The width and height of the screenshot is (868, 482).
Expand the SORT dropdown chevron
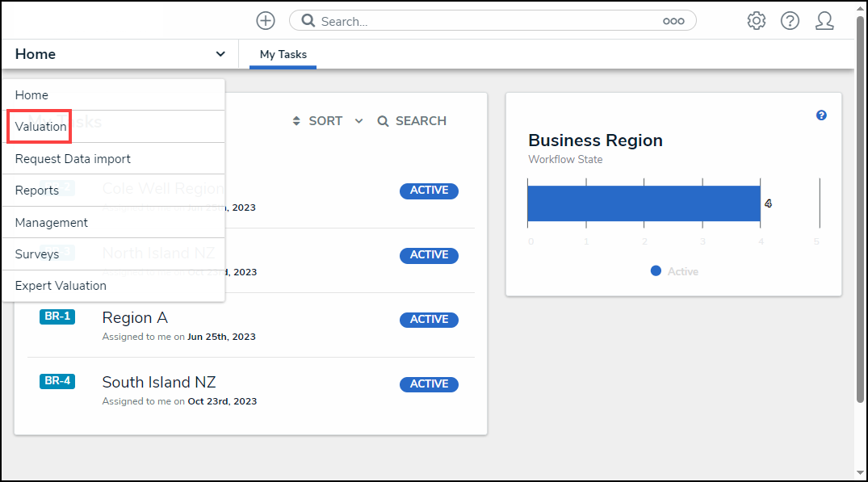359,120
